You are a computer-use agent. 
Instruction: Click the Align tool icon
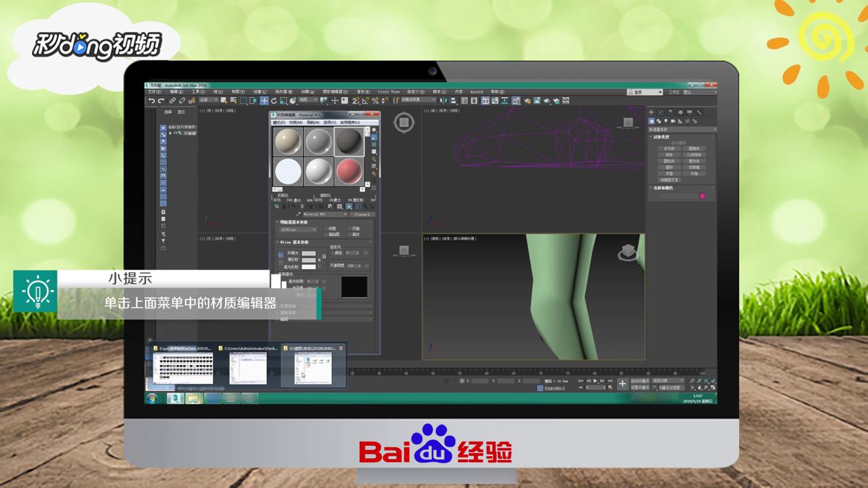point(453,100)
